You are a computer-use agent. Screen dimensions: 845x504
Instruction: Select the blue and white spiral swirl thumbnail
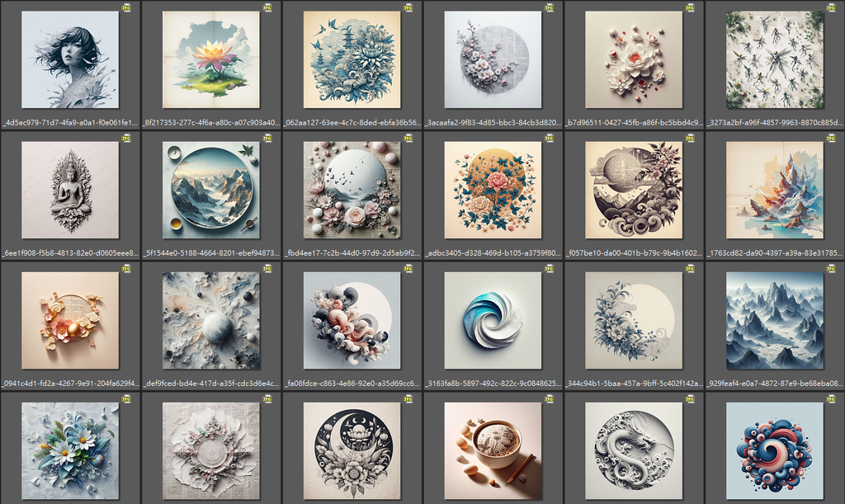pos(493,320)
